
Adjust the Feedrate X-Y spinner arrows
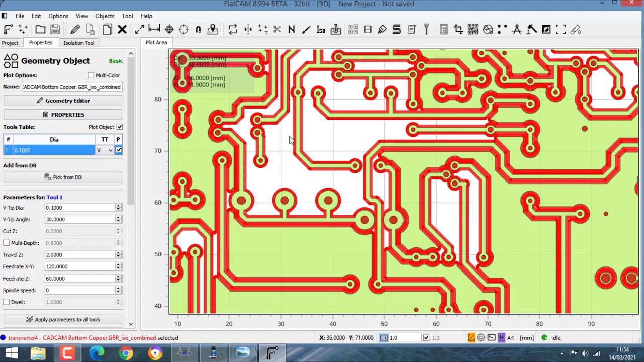(118, 266)
